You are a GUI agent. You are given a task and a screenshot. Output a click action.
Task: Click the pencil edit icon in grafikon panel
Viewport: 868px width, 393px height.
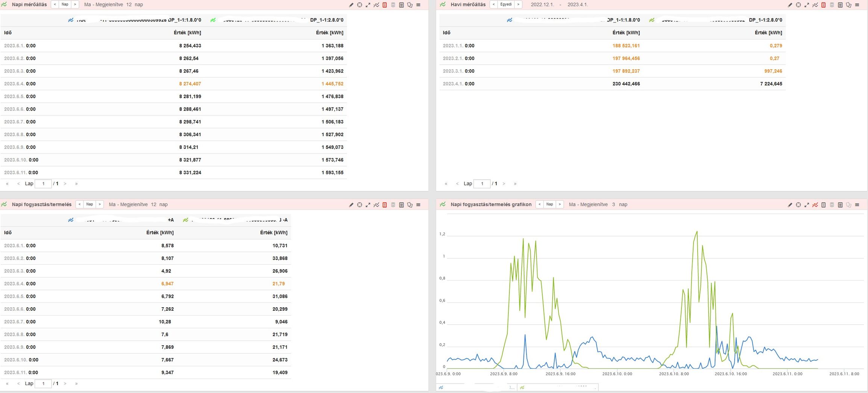coord(790,205)
